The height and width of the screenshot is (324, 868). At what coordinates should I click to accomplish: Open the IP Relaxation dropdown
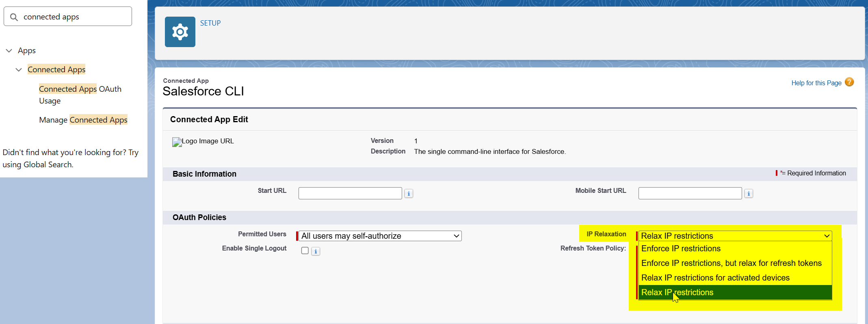[x=735, y=236]
